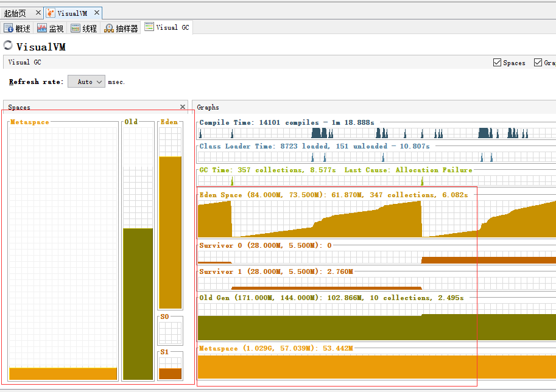Open the 线程 threads tab
The width and height of the screenshot is (556, 392).
[x=83, y=29]
